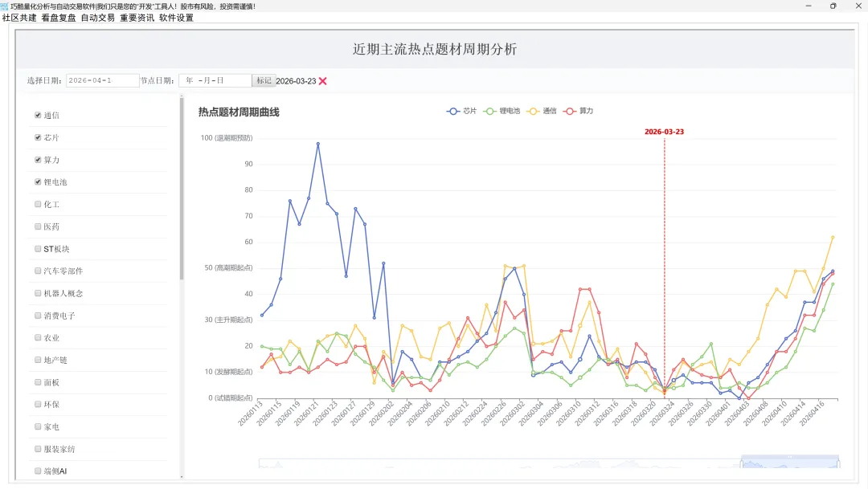Toggle the 通信 legend series marker
The width and height of the screenshot is (868, 489).
click(x=533, y=111)
